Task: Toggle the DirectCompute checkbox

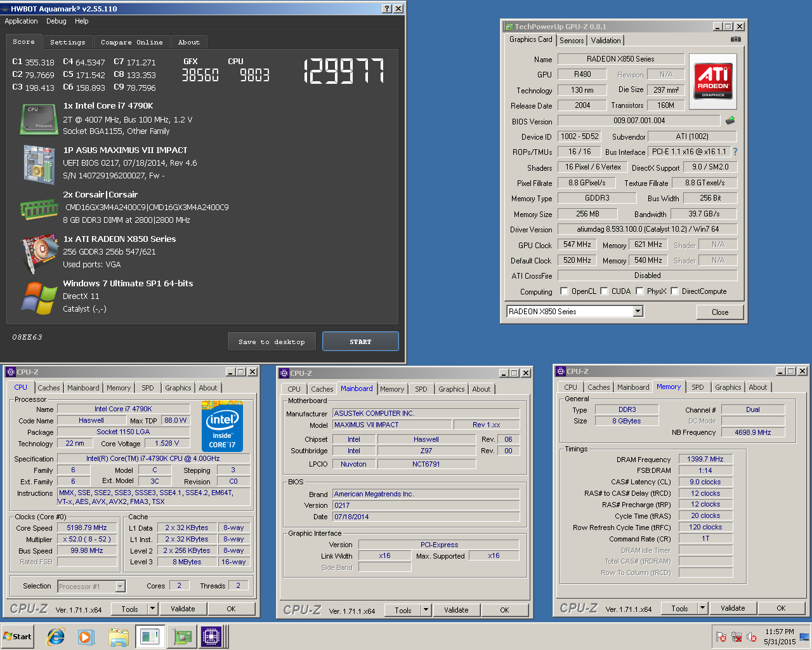Action: 675,291
